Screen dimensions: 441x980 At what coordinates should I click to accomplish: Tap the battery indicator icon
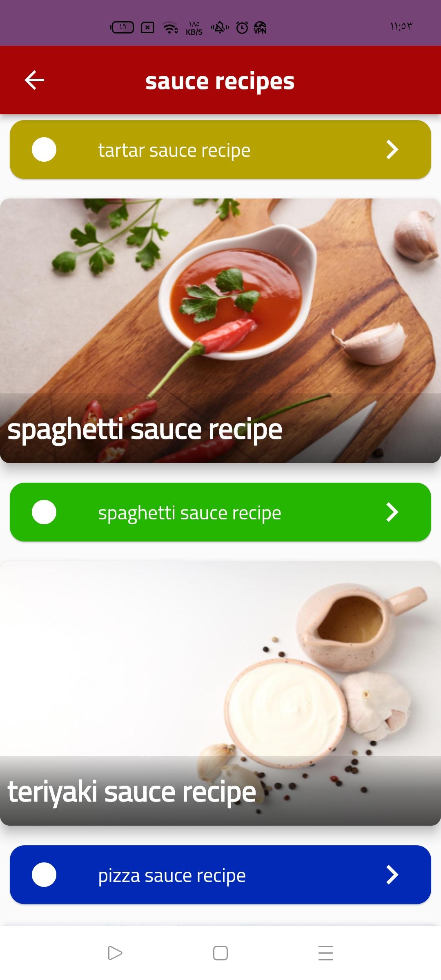[x=122, y=27]
